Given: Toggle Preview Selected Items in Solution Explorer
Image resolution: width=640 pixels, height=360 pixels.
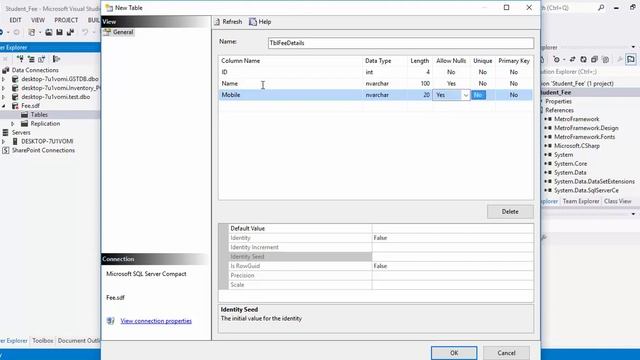Looking at the screenshot, I should 631,60.
